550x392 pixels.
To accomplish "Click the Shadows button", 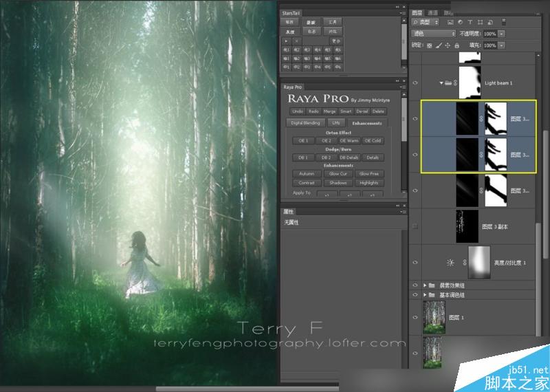I will 338,183.
